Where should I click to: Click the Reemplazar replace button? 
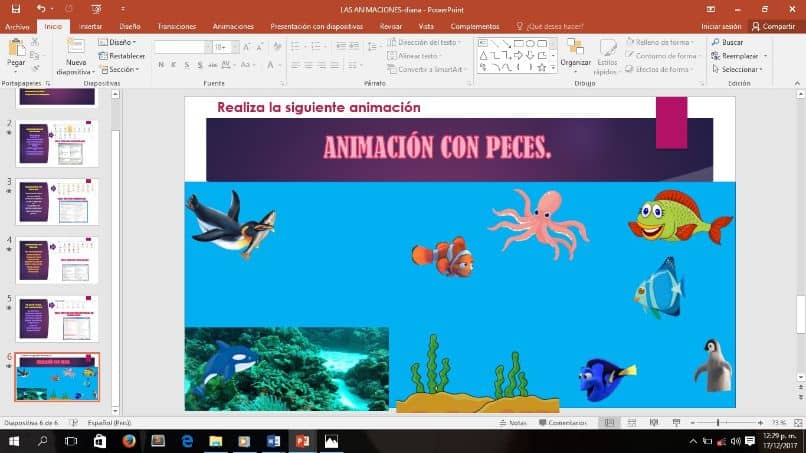pos(735,56)
